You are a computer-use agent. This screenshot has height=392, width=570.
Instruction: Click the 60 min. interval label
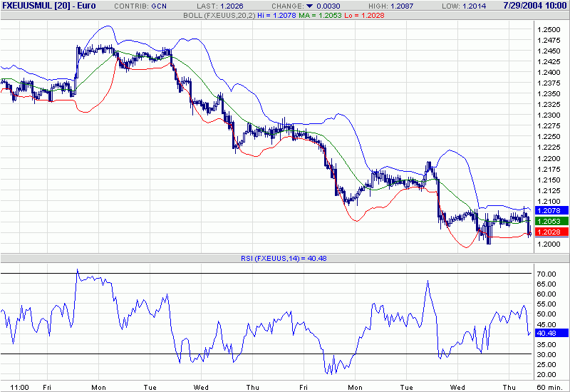[x=549, y=387]
